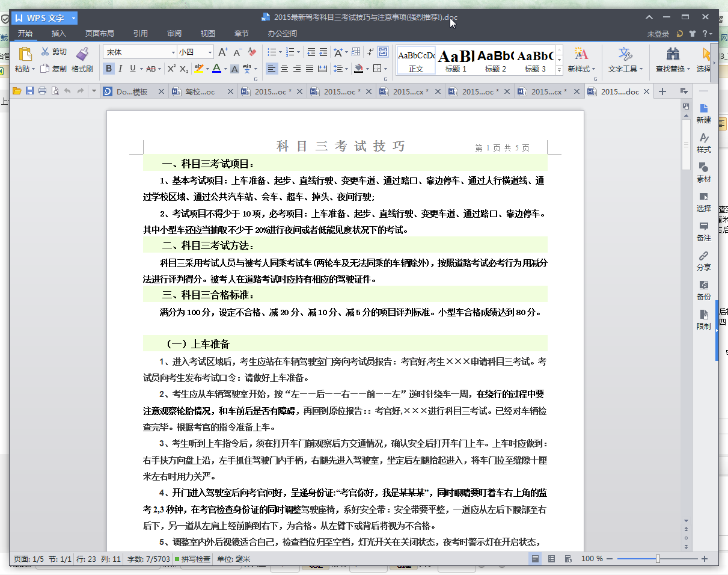Image resolution: width=728 pixels, height=575 pixels.
Task: Apply the 标题 1 heading style
Action: [x=456, y=60]
